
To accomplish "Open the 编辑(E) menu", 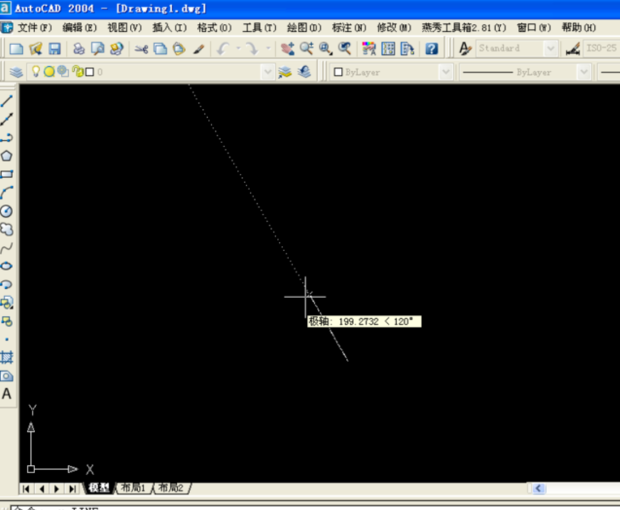I will tap(79, 28).
